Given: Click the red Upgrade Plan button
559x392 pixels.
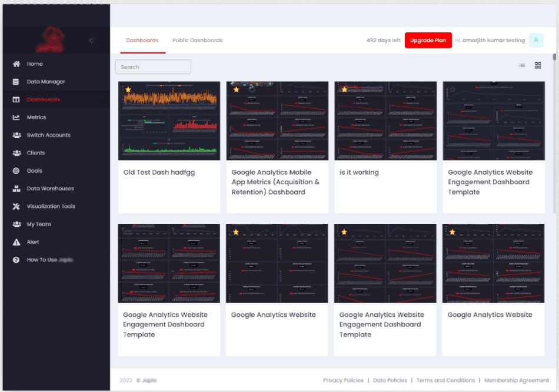Looking at the screenshot, I should 428,40.
